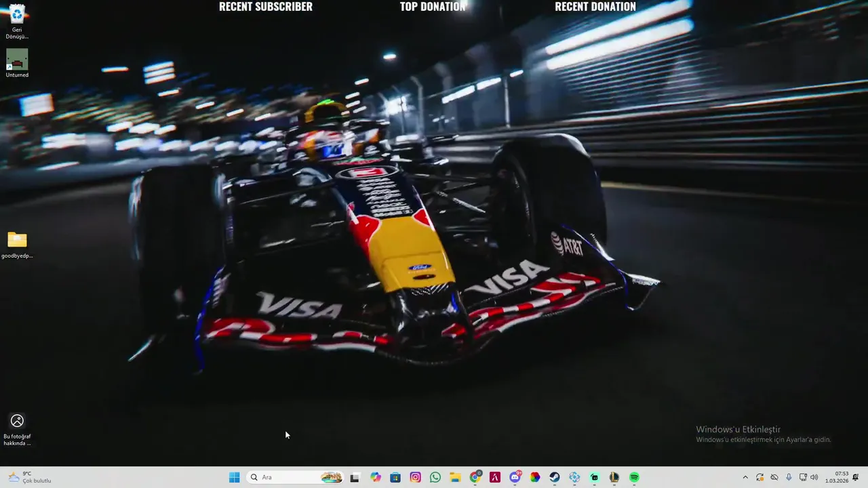868x488 pixels.
Task: Switch to Google Chrome in the taskbar
Action: pyautogui.click(x=475, y=477)
